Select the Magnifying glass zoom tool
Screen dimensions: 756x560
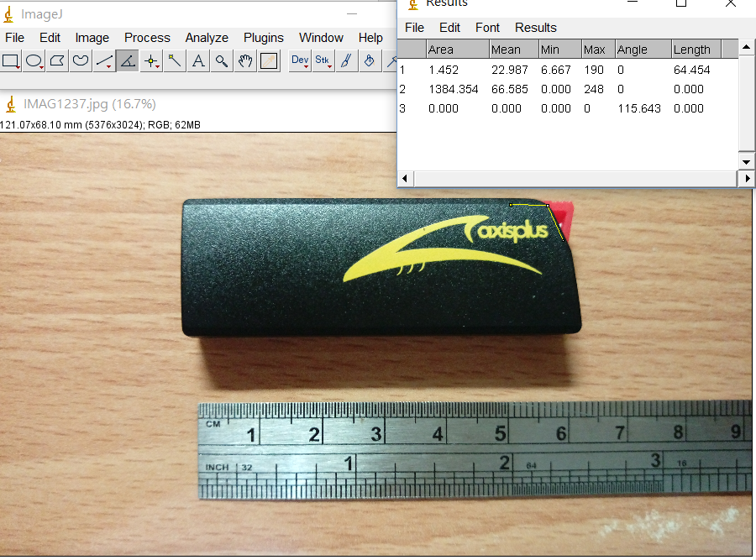(x=221, y=61)
